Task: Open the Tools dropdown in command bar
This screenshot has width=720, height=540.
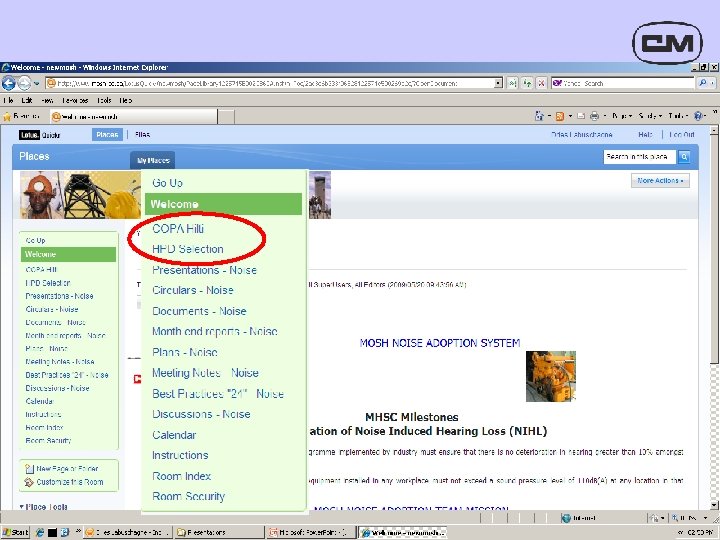Action: coord(679,116)
